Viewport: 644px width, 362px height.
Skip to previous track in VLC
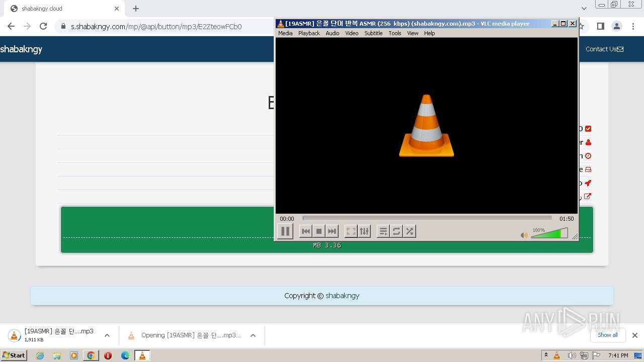(x=305, y=231)
